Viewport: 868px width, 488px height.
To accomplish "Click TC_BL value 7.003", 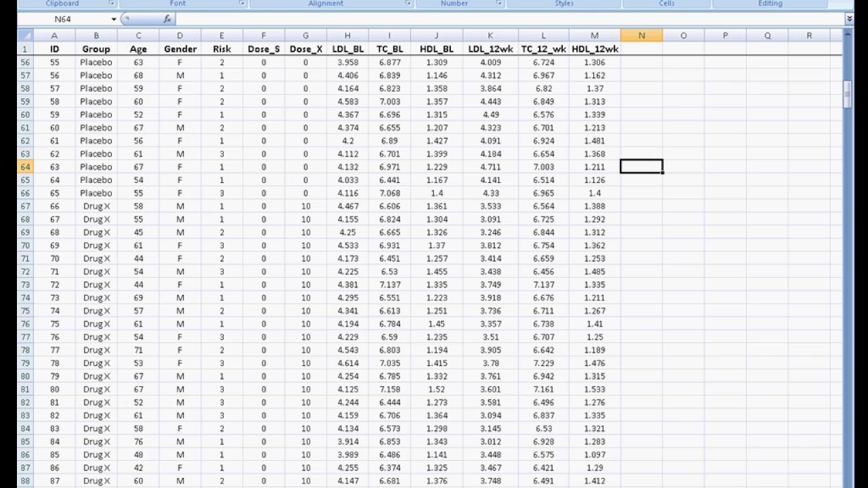I will click(389, 102).
